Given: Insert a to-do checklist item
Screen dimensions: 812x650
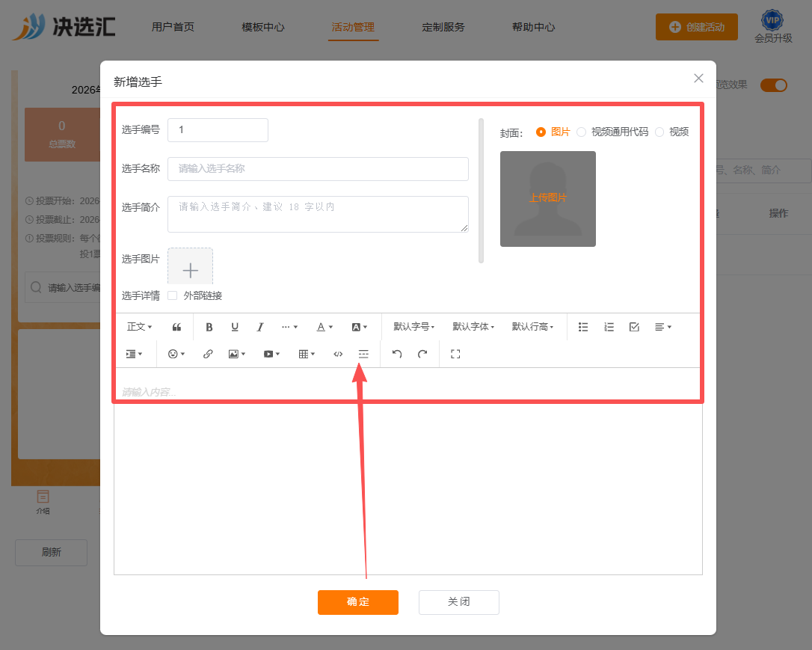Looking at the screenshot, I should (634, 327).
